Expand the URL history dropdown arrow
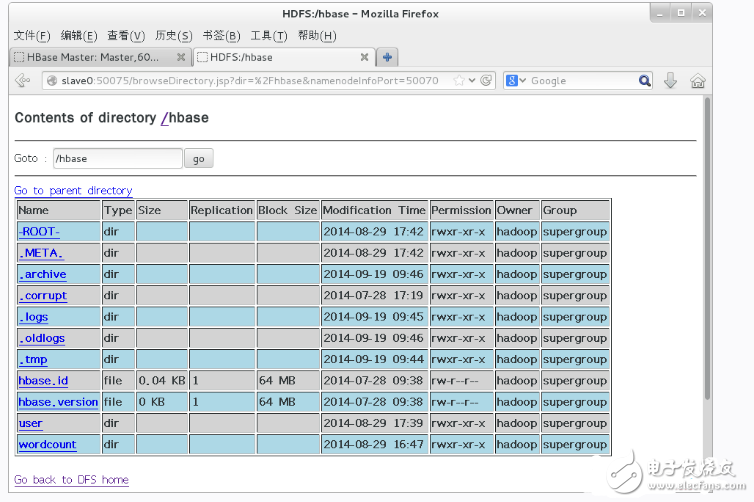This screenshot has height=502, width=754. point(472,80)
